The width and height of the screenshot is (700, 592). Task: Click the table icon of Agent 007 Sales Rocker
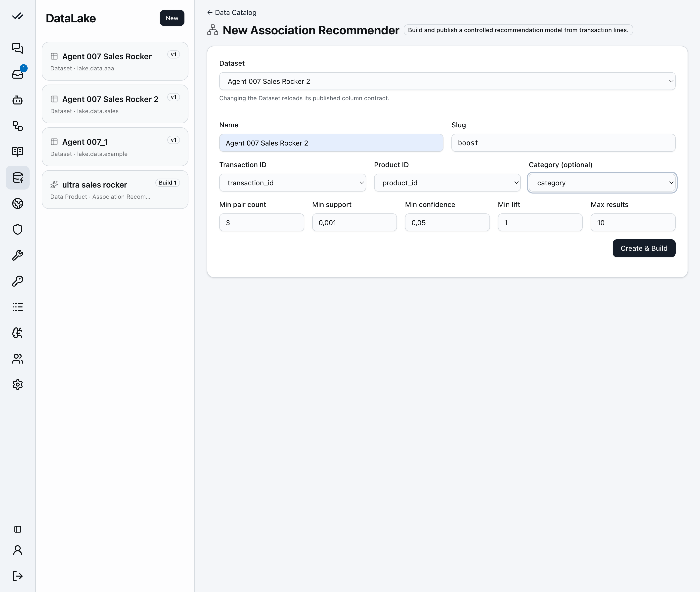pyautogui.click(x=54, y=56)
